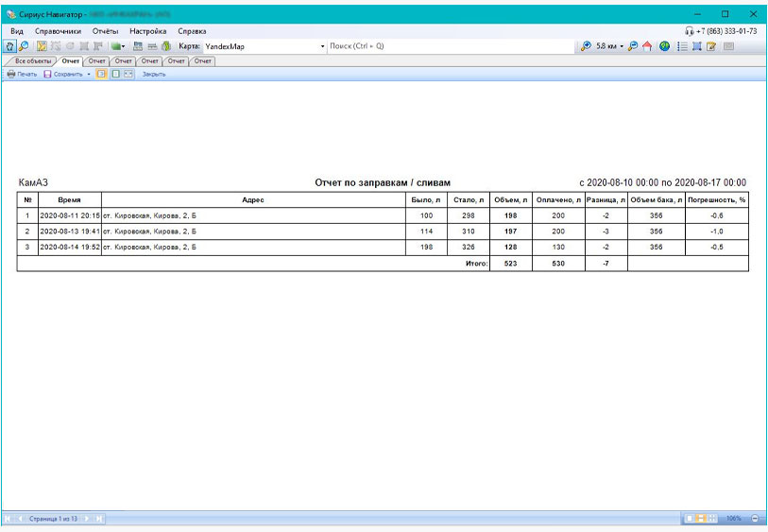Open the Отчёты menu
The width and height of the screenshot is (768, 532).
pos(105,31)
